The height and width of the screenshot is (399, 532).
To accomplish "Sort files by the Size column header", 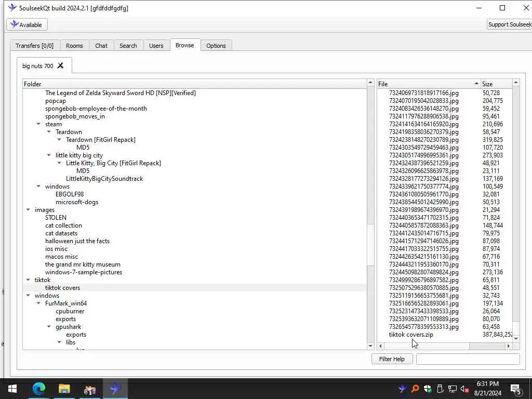I will 497,84.
